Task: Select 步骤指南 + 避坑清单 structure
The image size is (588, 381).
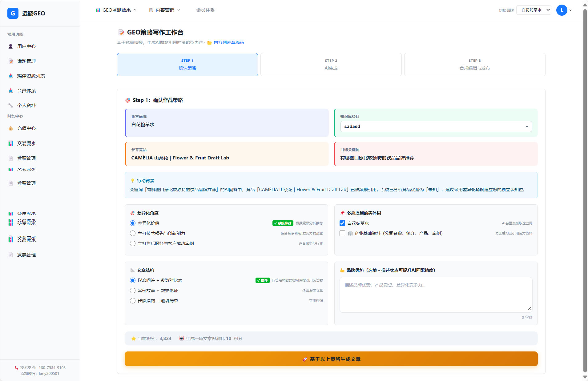Action: coord(133,301)
